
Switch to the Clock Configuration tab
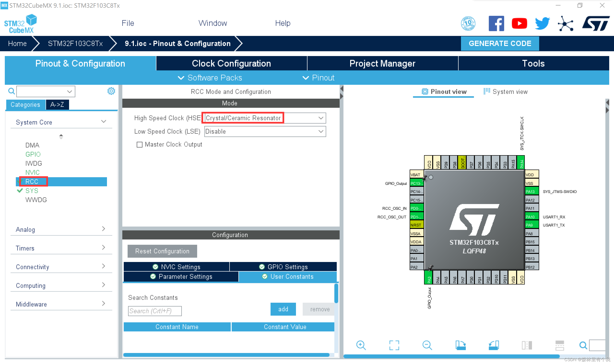coord(231,63)
